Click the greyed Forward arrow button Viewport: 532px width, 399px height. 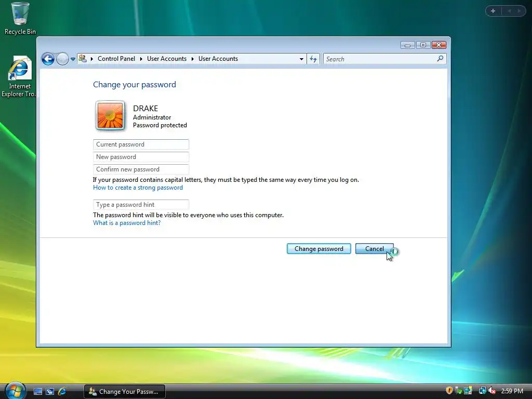pyautogui.click(x=62, y=59)
